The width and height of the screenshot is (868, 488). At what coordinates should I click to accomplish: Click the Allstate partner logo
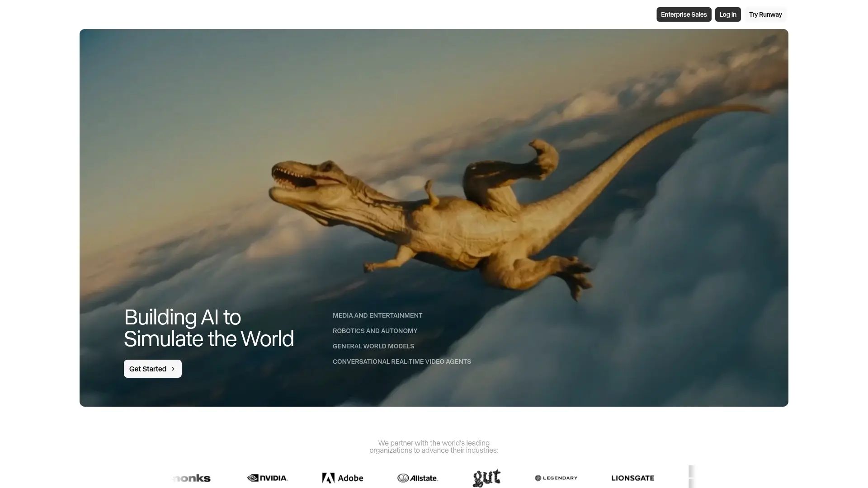pyautogui.click(x=418, y=478)
